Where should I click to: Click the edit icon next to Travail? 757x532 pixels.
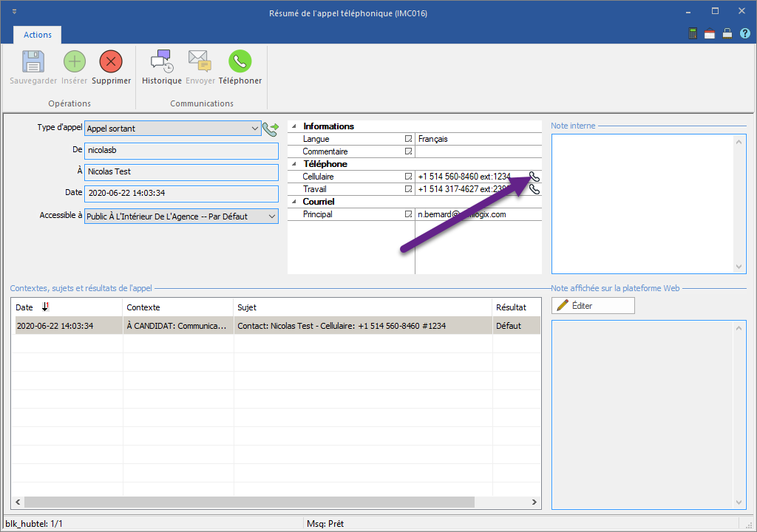click(x=408, y=188)
